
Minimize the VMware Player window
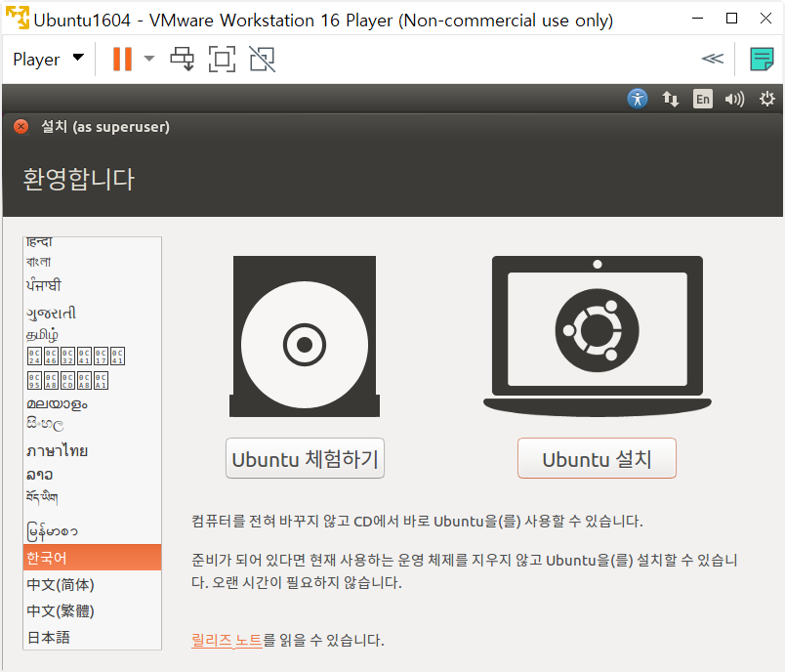coord(697,19)
